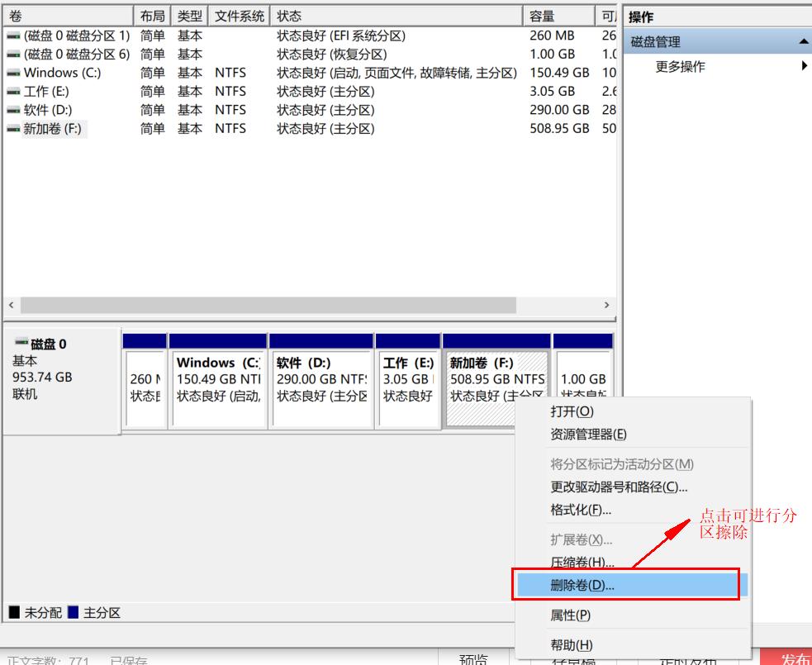Click the 恢复分区 volume drive icon
This screenshot has width=812, height=665.
(12, 54)
